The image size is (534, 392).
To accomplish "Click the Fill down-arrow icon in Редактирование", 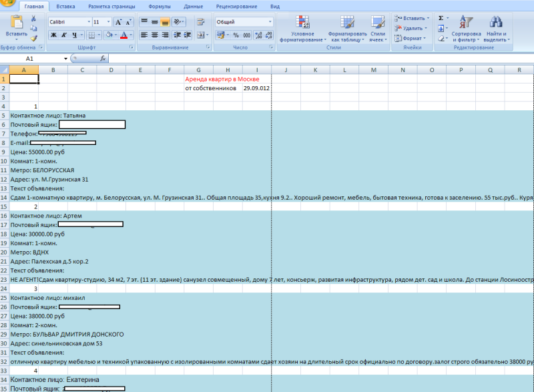I will (441, 28).
